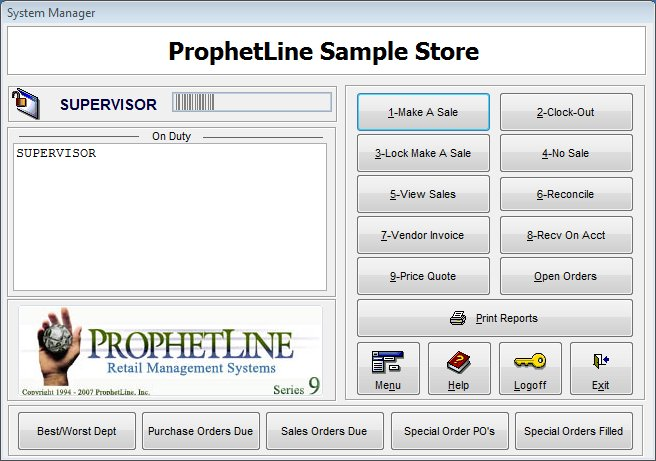The height and width of the screenshot is (461, 656).
Task: View Open Orders
Action: point(566,276)
